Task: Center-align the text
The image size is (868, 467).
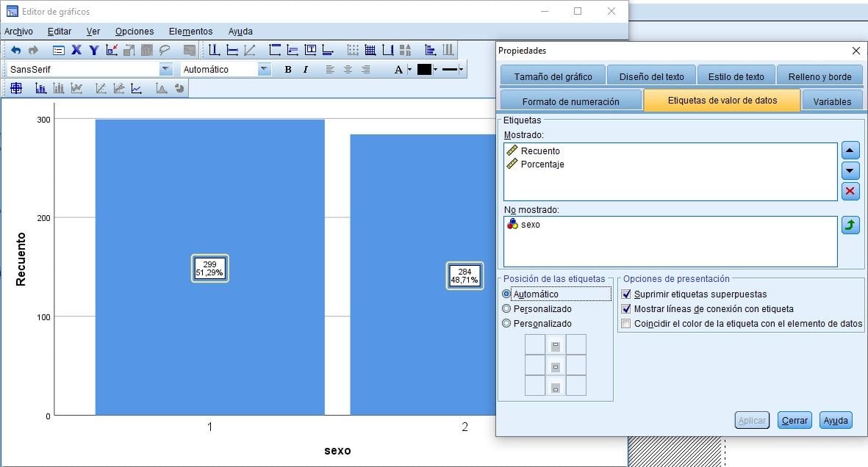Action: pyautogui.click(x=347, y=70)
